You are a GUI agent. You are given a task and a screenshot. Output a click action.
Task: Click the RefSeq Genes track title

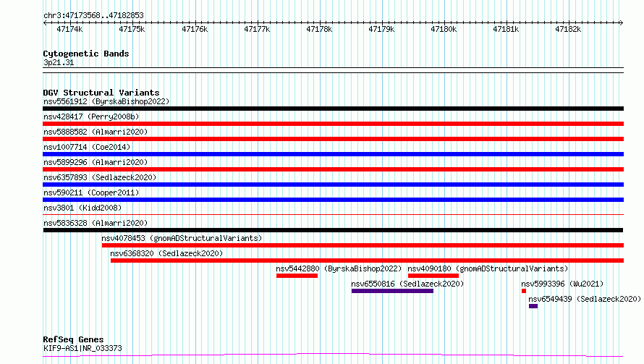(73, 339)
